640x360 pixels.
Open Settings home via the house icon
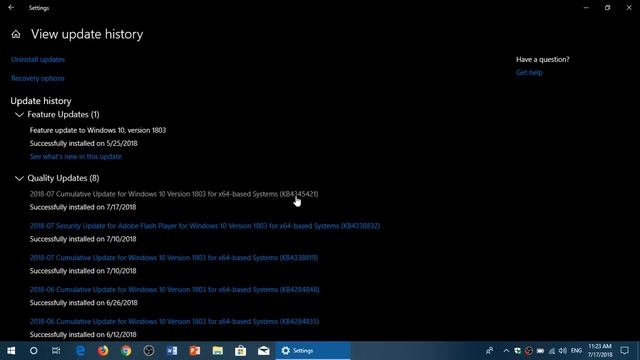pyautogui.click(x=16, y=34)
